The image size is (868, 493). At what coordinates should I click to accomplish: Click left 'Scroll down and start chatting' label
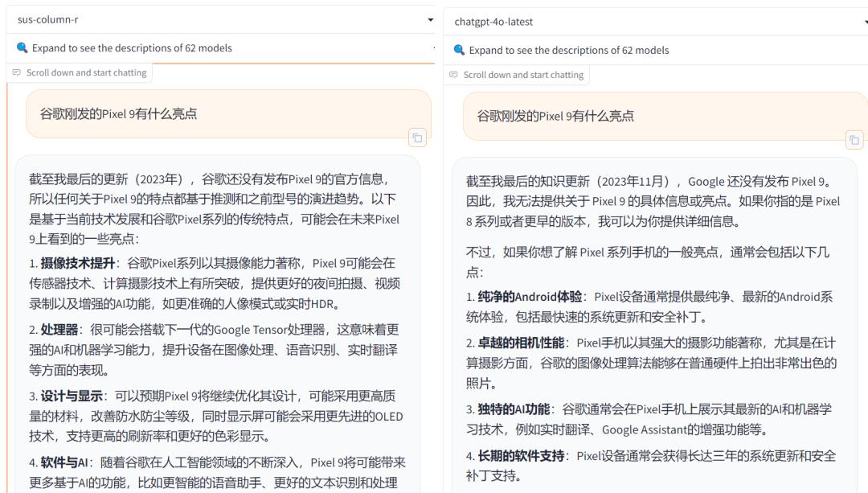[x=86, y=72]
